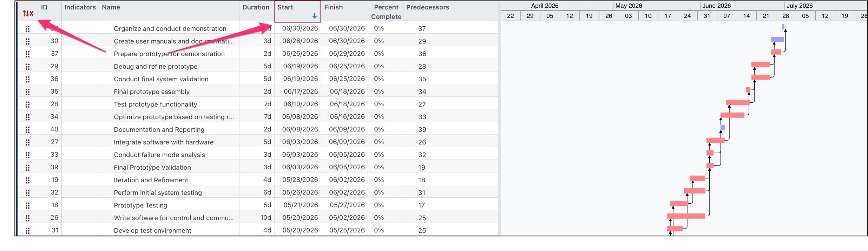Select Gantt bar for Documentation and Reporting
Viewport: 868px width, 251px height.
(723, 128)
